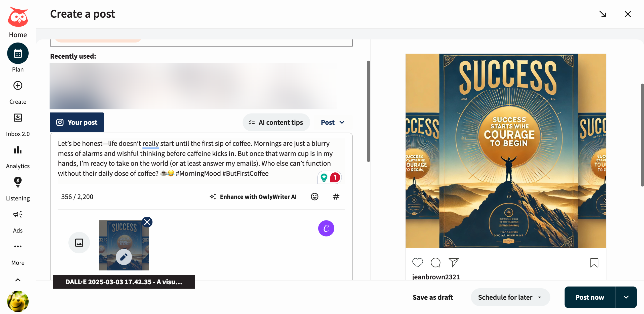Toggle the bookmark icon on the preview
The width and height of the screenshot is (644, 314).
pyautogui.click(x=594, y=263)
